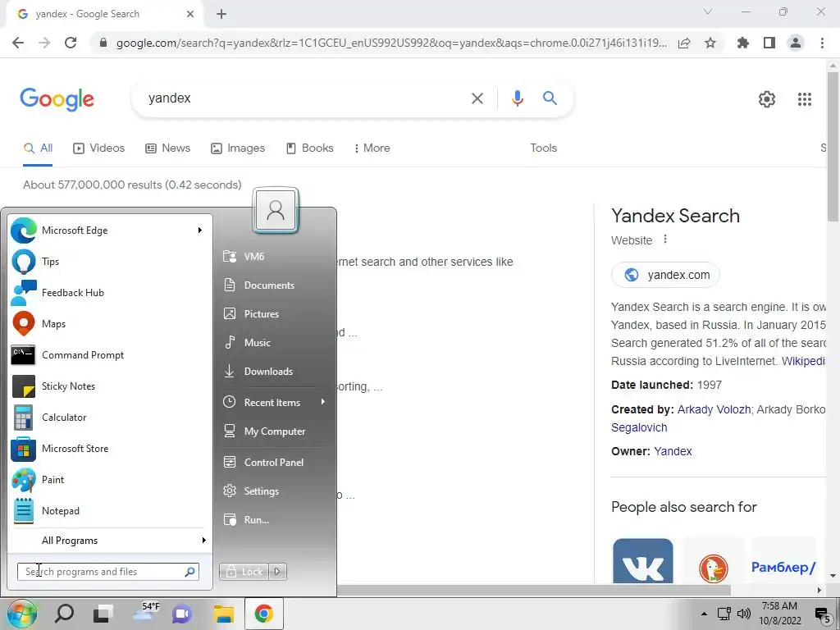Open volume control tray icon
The height and width of the screenshot is (630, 840).
pos(743,614)
